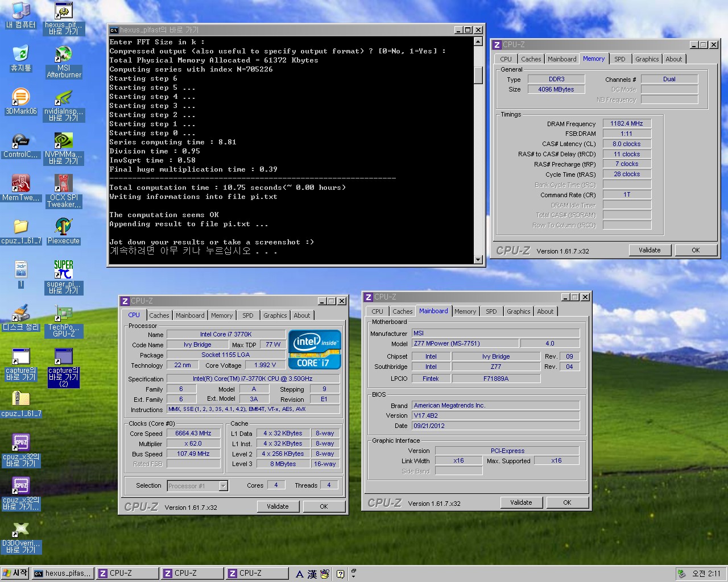Open Memory tab in the Mainboard window
Screen dimensions: 728x582
pyautogui.click(x=465, y=311)
